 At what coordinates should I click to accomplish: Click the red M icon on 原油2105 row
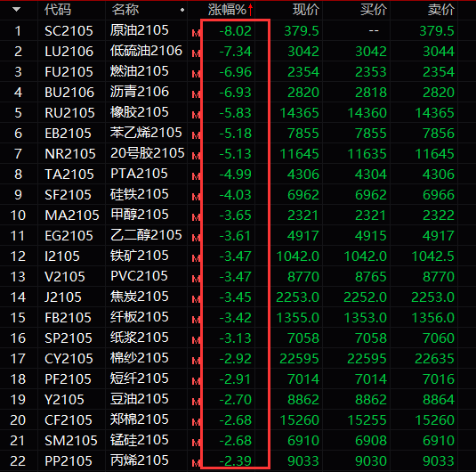click(196, 33)
